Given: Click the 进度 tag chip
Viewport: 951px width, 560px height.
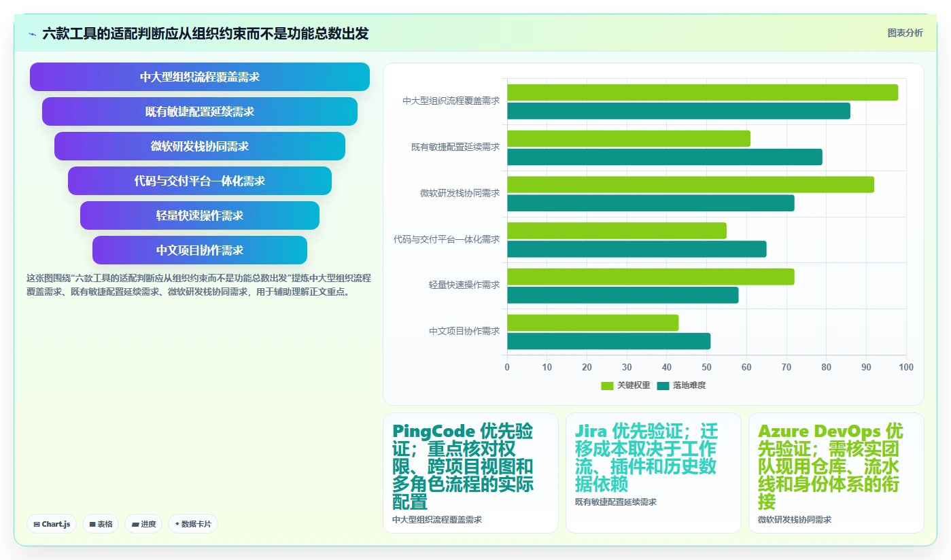Looking at the screenshot, I should (x=143, y=524).
